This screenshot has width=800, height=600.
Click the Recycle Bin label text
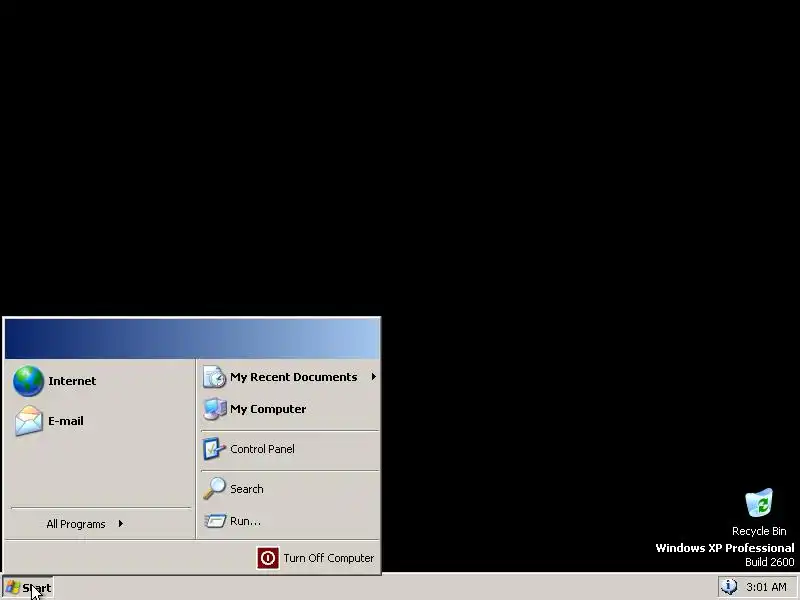point(759,531)
